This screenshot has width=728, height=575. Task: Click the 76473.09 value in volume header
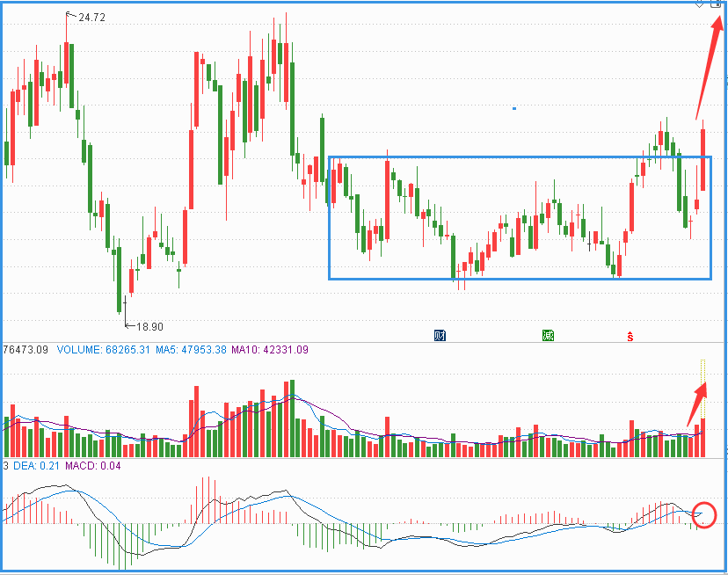coord(25,350)
